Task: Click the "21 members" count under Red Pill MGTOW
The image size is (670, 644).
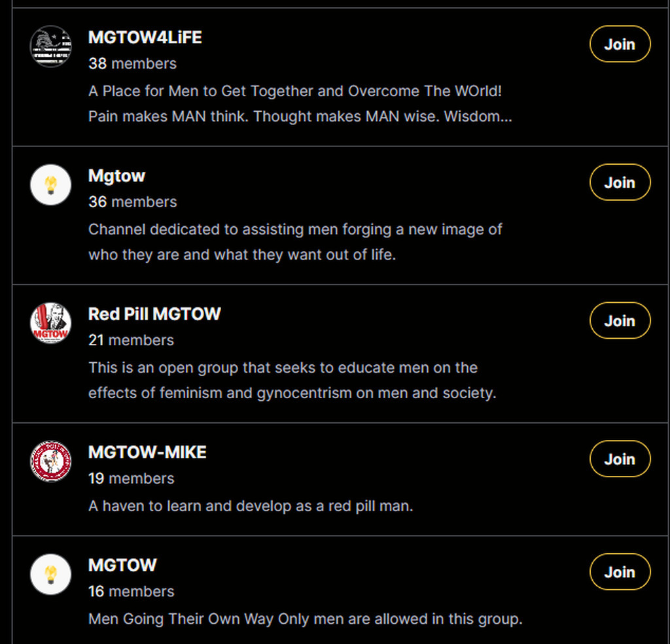Action: tap(131, 340)
